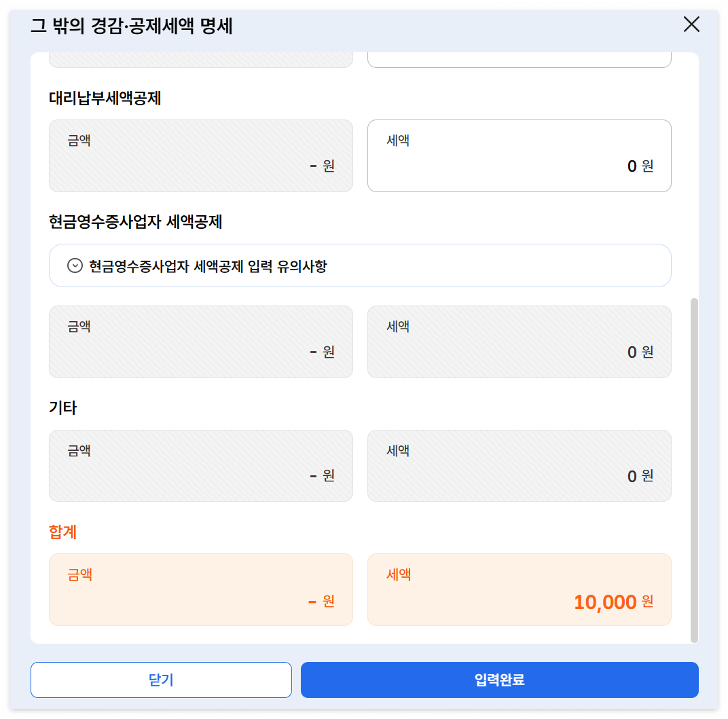The width and height of the screenshot is (728, 719).
Task: Click the disabled 금액 field under 대리납부세액공제
Action: [200, 155]
